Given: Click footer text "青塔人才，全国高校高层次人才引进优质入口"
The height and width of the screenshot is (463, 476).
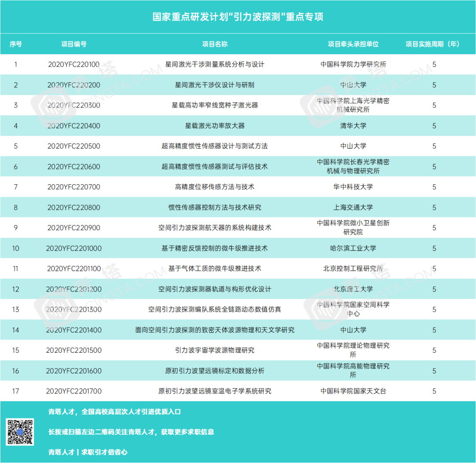Looking at the screenshot, I should [115, 412].
